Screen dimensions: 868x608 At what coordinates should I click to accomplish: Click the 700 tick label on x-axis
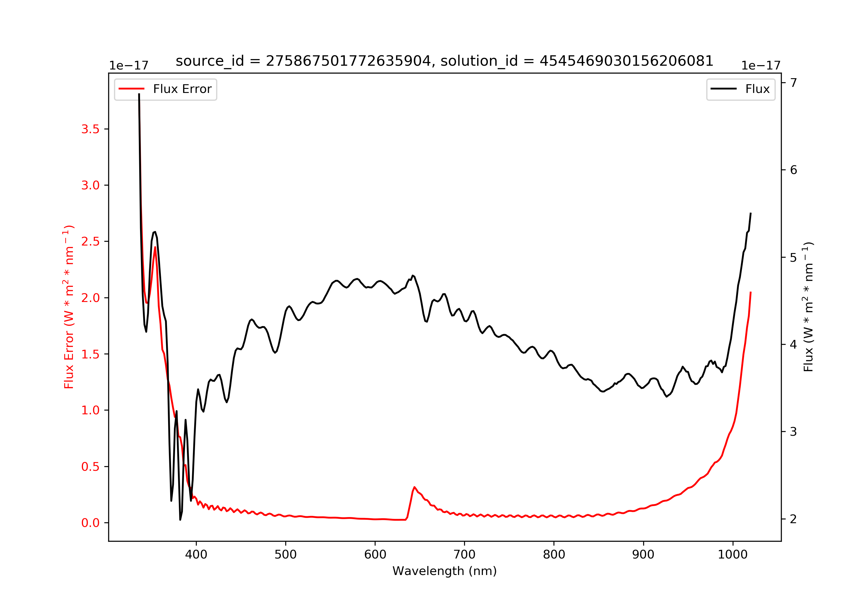tap(465, 555)
